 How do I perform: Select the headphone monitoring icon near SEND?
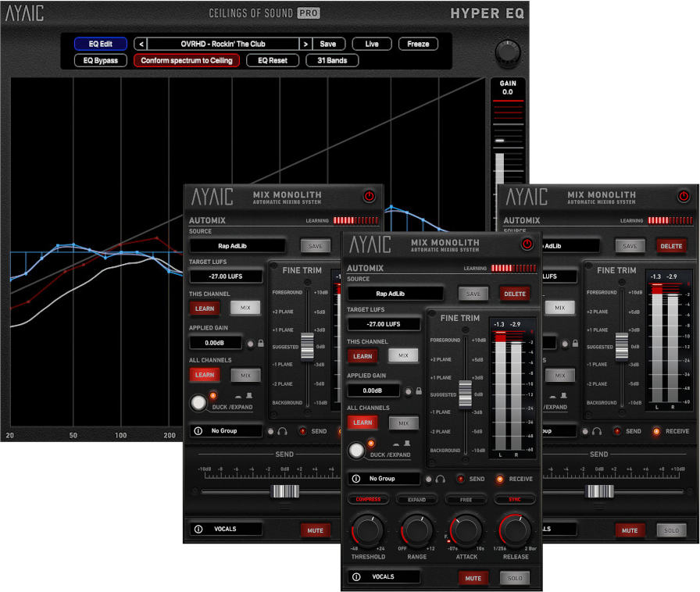coord(440,479)
